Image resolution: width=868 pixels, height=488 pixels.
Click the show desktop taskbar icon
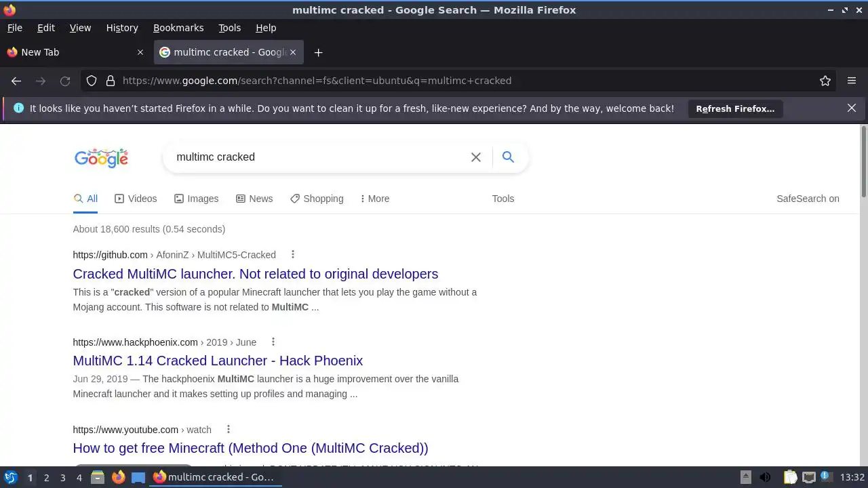138,477
